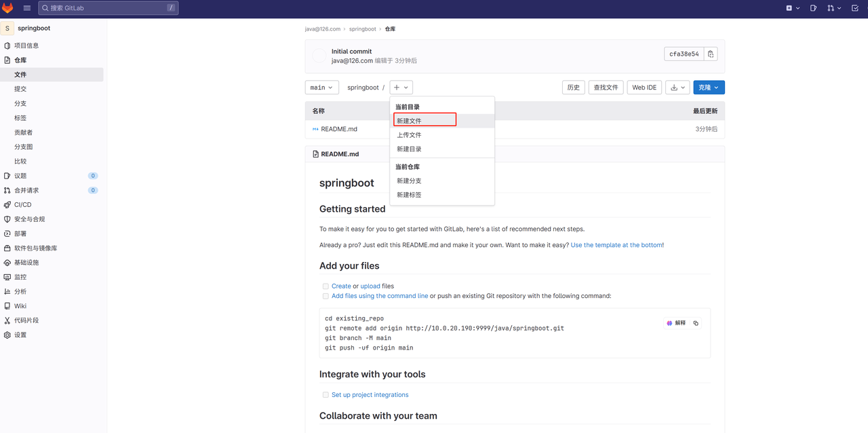Expand the main branch dropdown
Image resolution: width=868 pixels, height=433 pixels.
(321, 88)
